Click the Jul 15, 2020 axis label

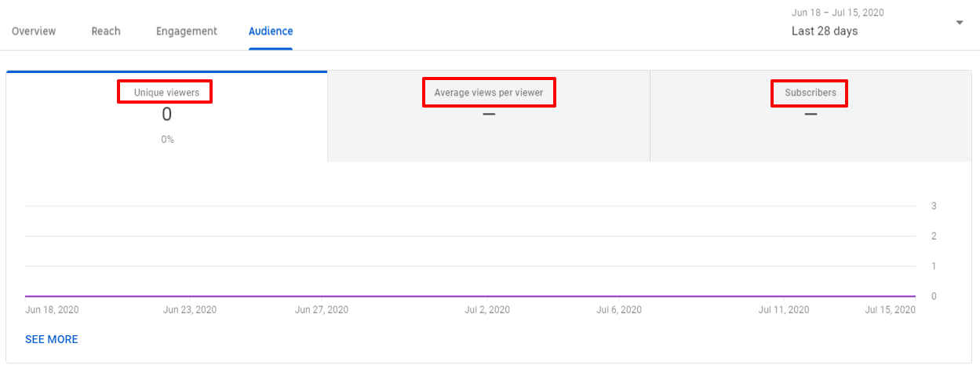890,310
